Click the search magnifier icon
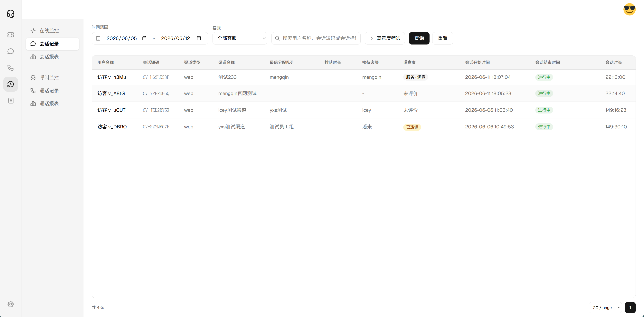The image size is (644, 317). coord(277,38)
